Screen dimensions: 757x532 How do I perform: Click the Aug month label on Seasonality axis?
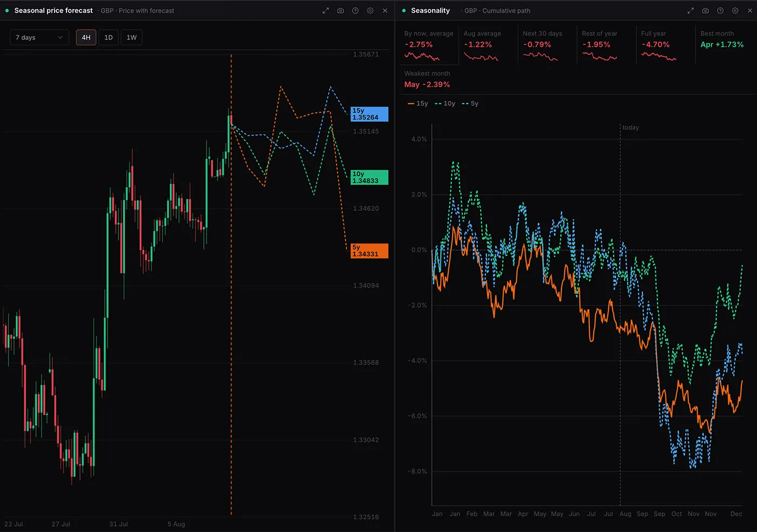tap(626, 514)
